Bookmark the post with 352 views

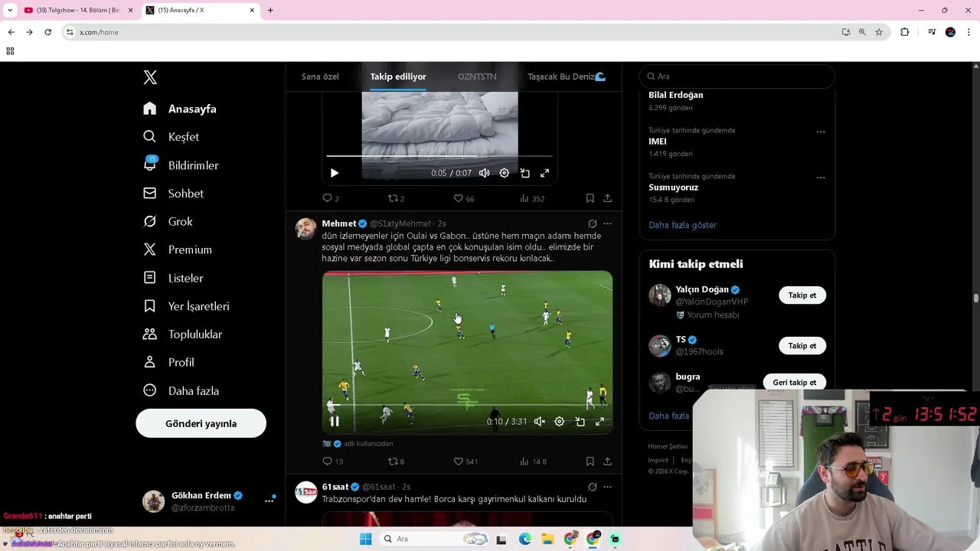pos(590,198)
